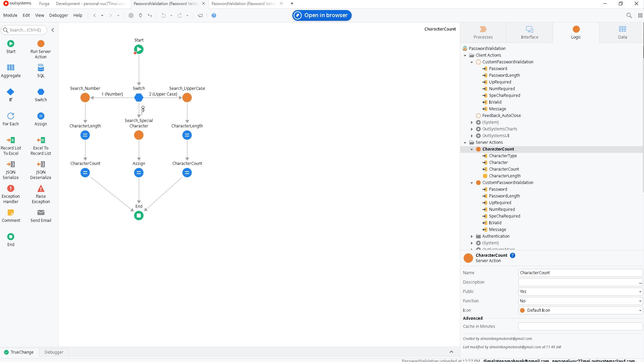The height and width of the screenshot is (362, 644).
Task: Collapse the Server Actions folder
Action: (465, 142)
